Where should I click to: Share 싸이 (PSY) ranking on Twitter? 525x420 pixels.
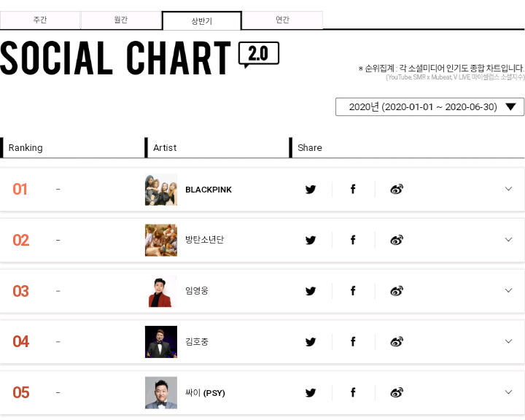point(311,392)
